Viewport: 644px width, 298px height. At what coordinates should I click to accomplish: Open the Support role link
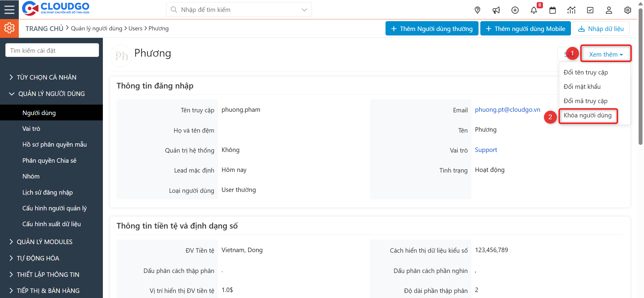[486, 150]
